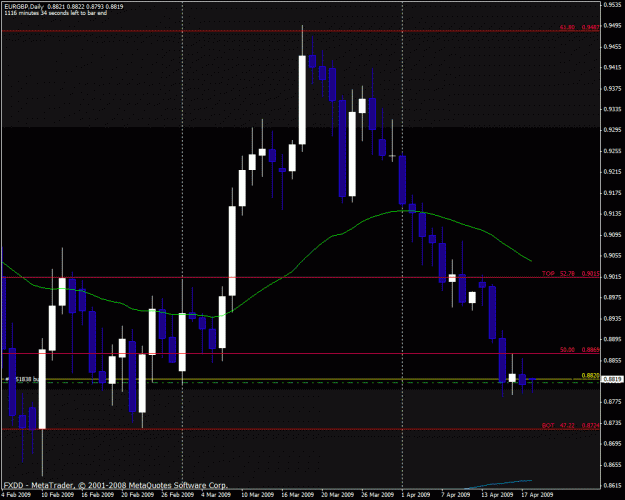Image resolution: width=625 pixels, height=500 pixels.
Task: Click the 0.9415 price scale value
Action: [x=613, y=67]
